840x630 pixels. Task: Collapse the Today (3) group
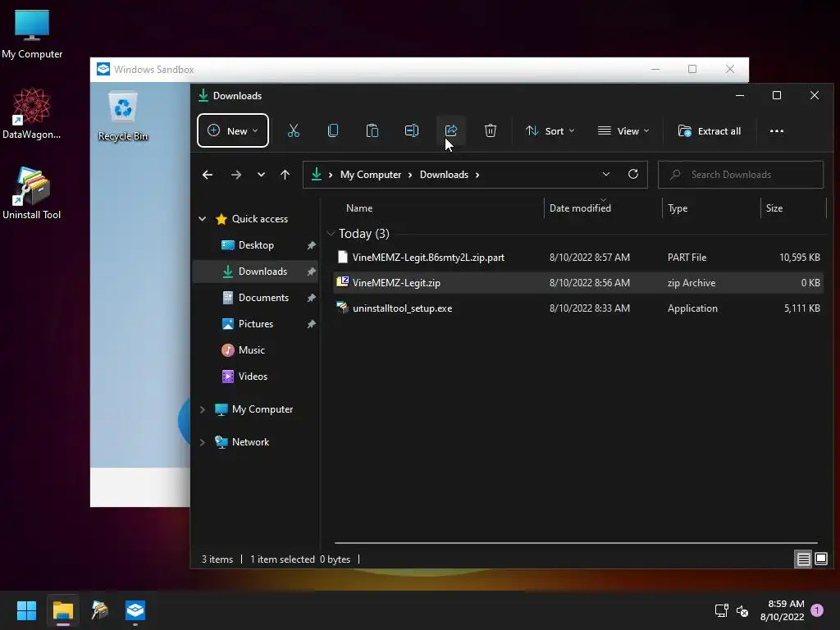point(331,234)
